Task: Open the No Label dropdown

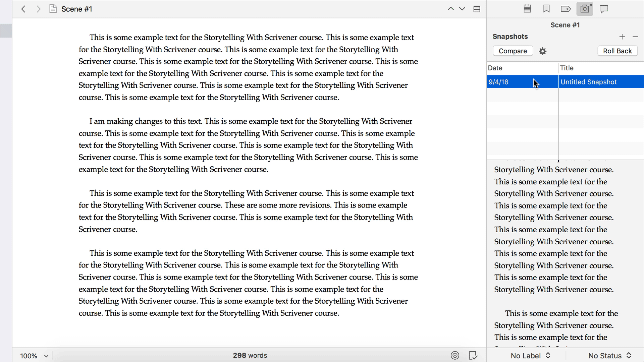Action: point(531,356)
